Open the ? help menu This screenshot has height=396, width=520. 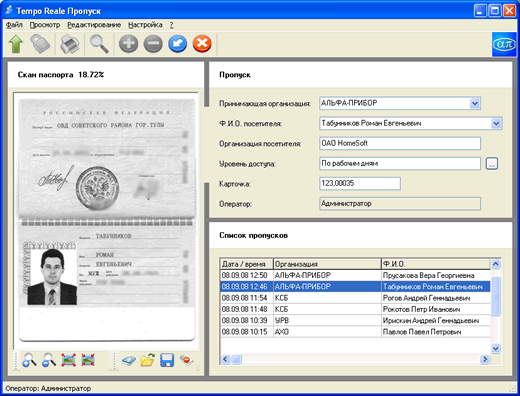171,25
